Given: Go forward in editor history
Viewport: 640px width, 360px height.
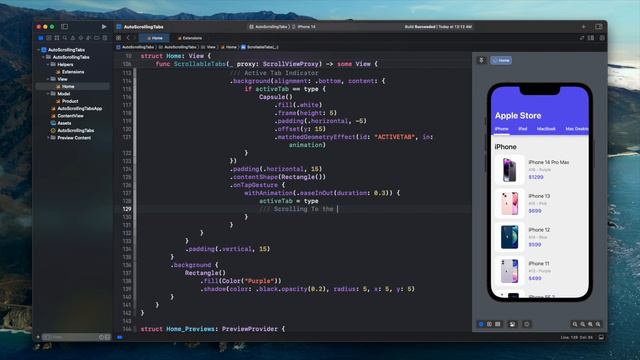Looking at the screenshot, I should coord(135,38).
